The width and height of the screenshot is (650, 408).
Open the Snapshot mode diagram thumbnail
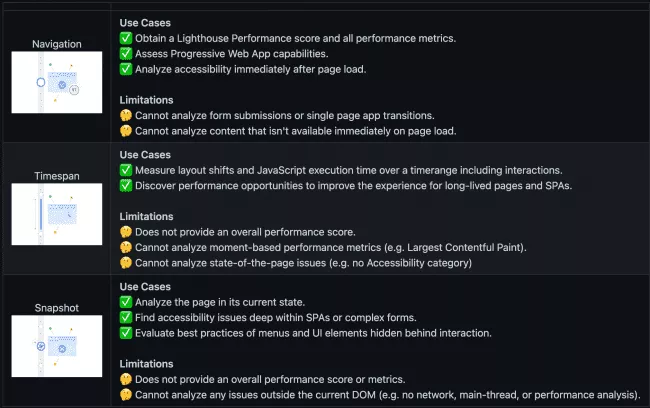(57, 345)
